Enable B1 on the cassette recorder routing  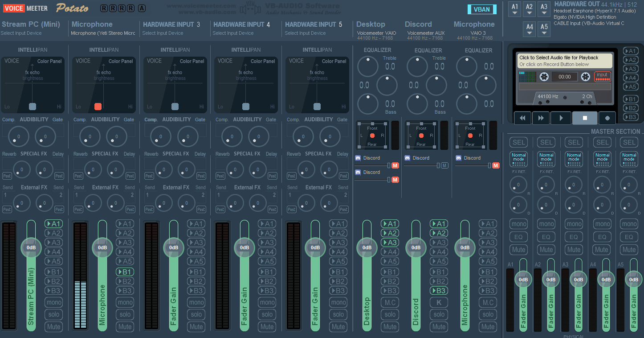(x=630, y=99)
